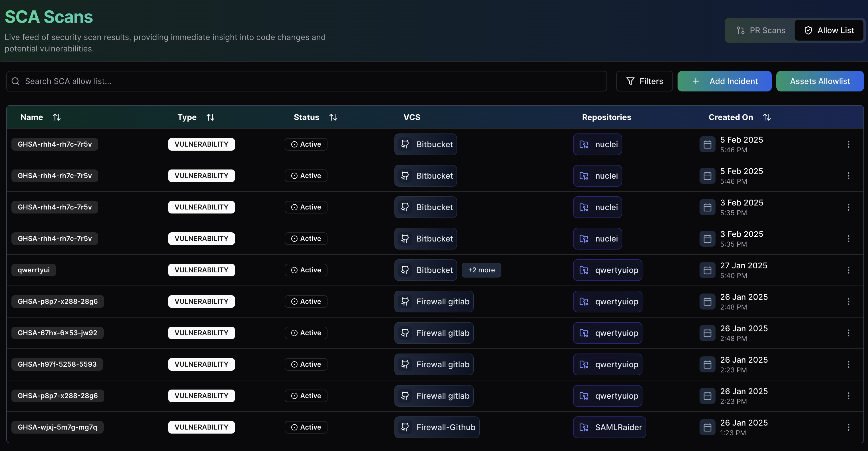Click the Name column sort arrows
868x451 pixels.
coord(57,117)
